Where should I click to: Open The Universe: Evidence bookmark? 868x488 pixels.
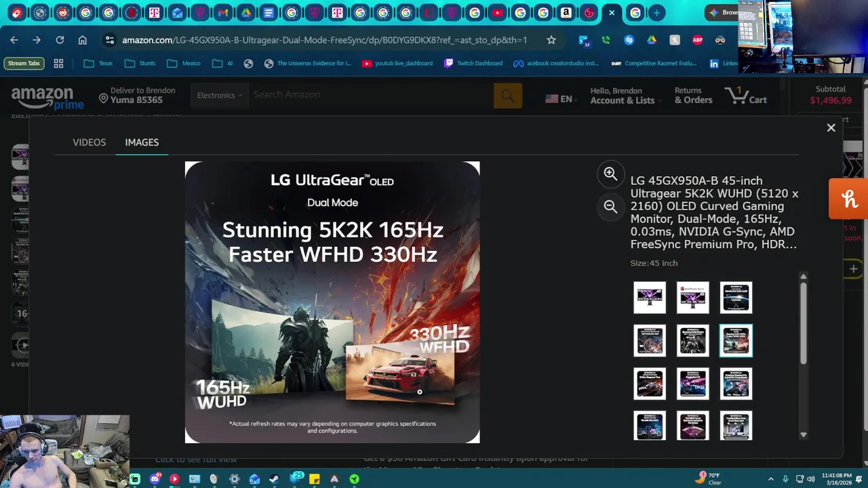[x=308, y=63]
